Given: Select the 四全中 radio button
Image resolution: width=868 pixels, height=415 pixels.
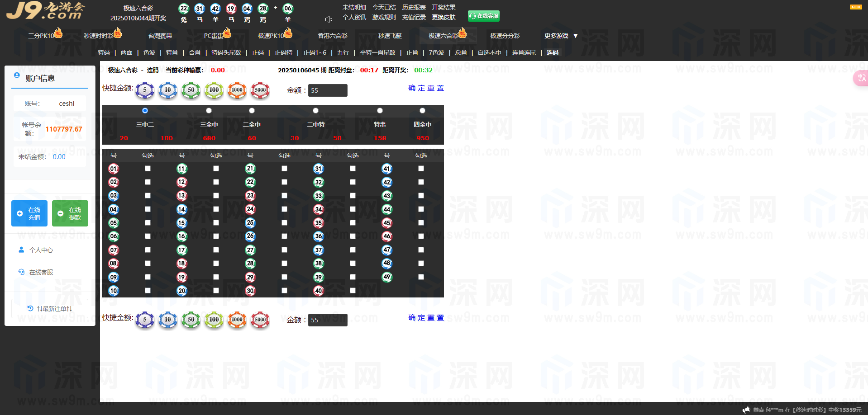Looking at the screenshot, I should [x=422, y=111].
